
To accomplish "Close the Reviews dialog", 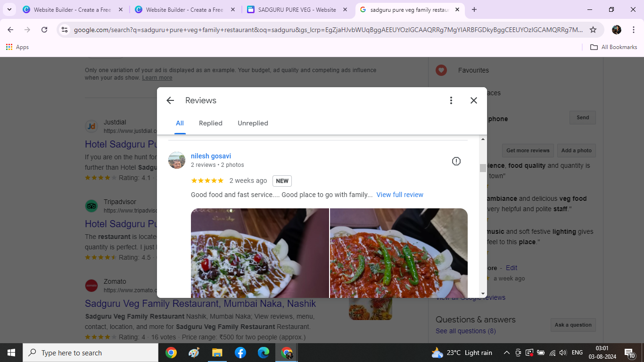I will tap(474, 100).
